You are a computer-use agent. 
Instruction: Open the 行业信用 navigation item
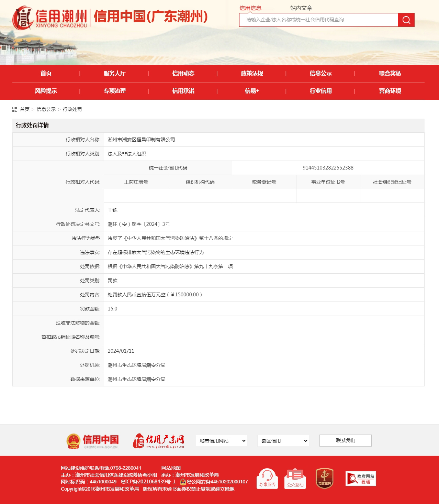[x=321, y=91]
